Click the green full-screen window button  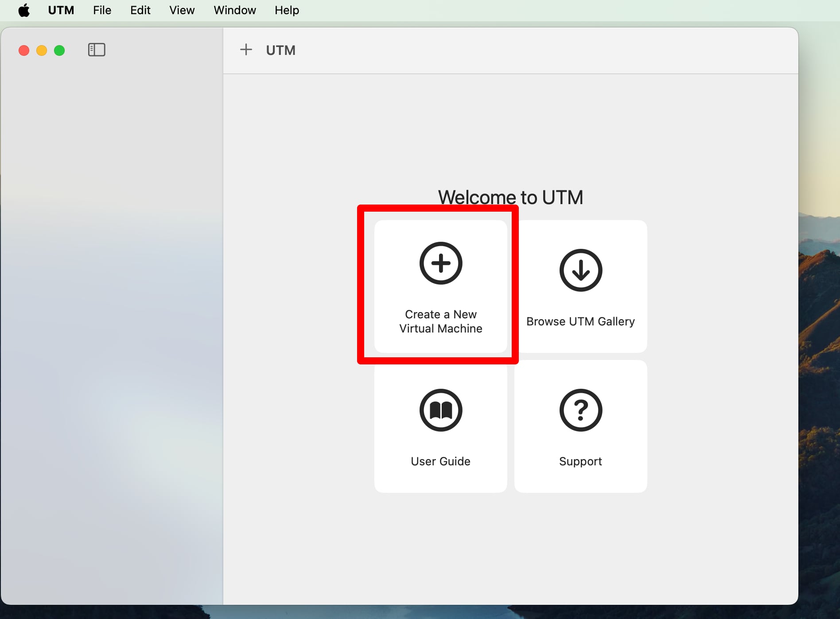59,50
